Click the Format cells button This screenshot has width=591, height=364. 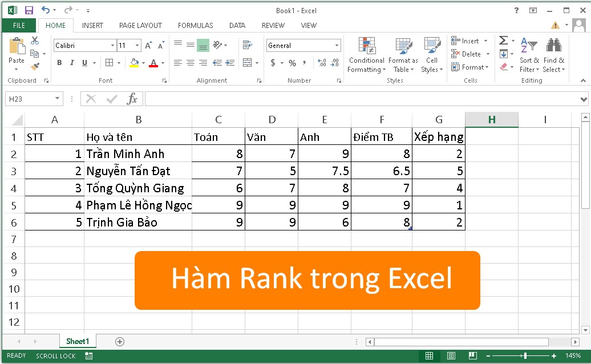point(470,67)
